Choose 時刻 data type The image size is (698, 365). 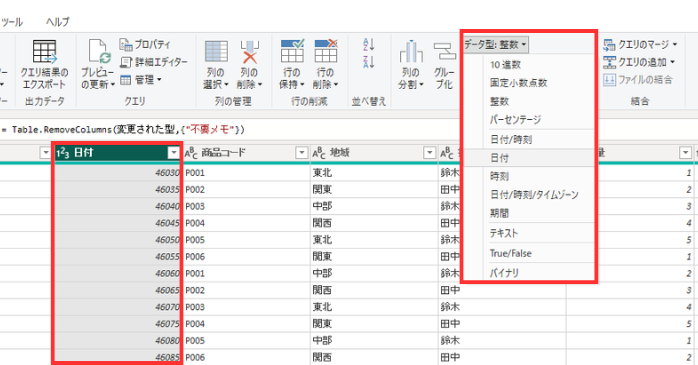(x=499, y=176)
